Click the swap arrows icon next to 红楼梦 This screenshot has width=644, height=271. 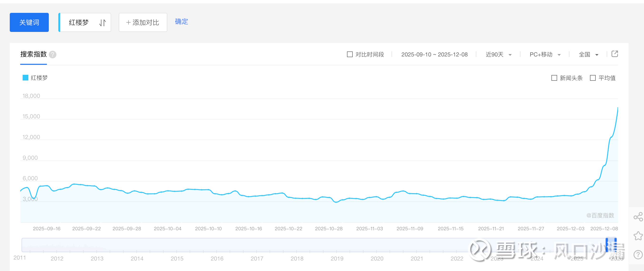coord(103,23)
